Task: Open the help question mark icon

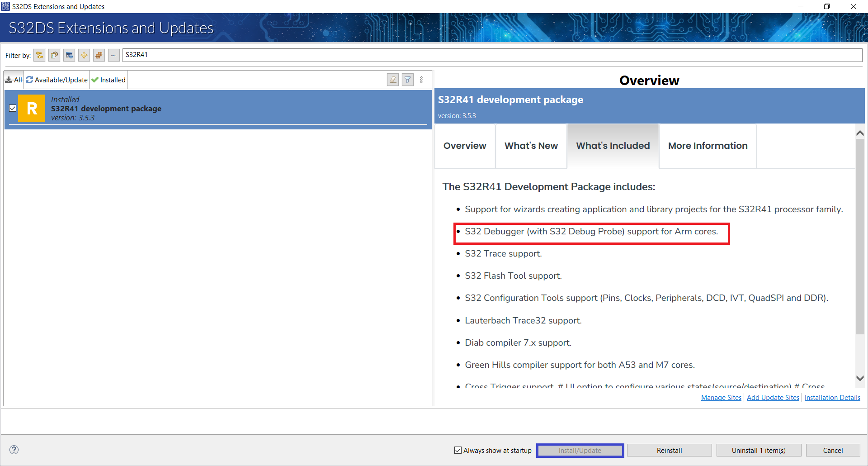Action: tap(14, 449)
